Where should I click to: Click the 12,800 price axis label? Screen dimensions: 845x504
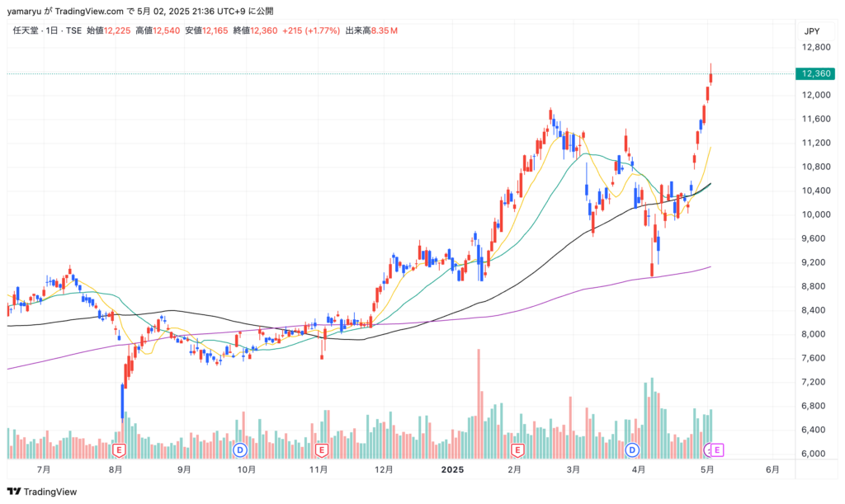(816, 47)
